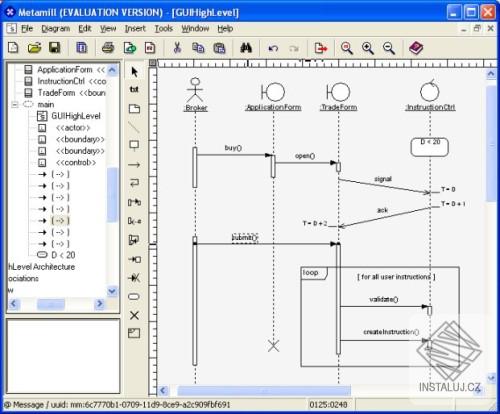Open find with the binoculars icon
500x414 pixels.
(x=246, y=48)
